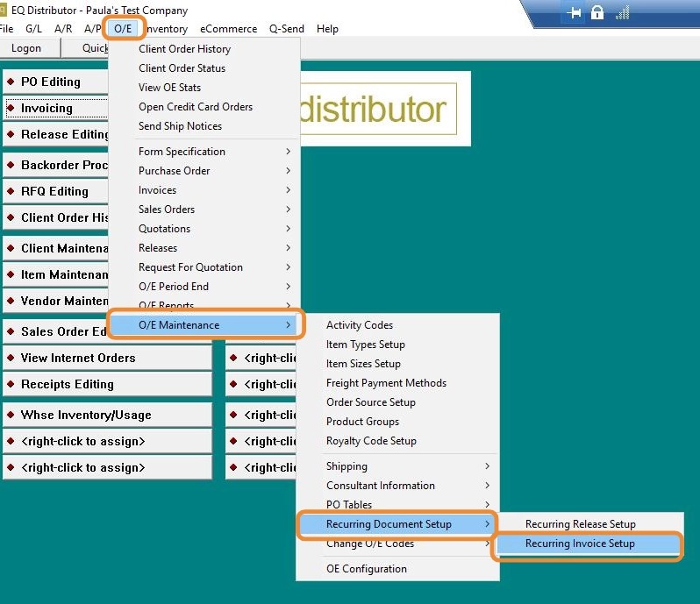Open the A/R menu
This screenshot has height=604, width=700.
coord(63,29)
